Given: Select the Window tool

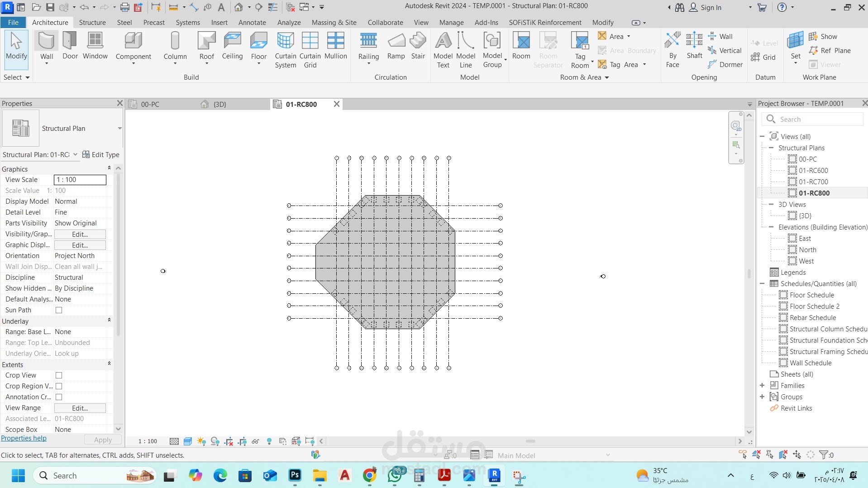Looking at the screenshot, I should pos(95,46).
